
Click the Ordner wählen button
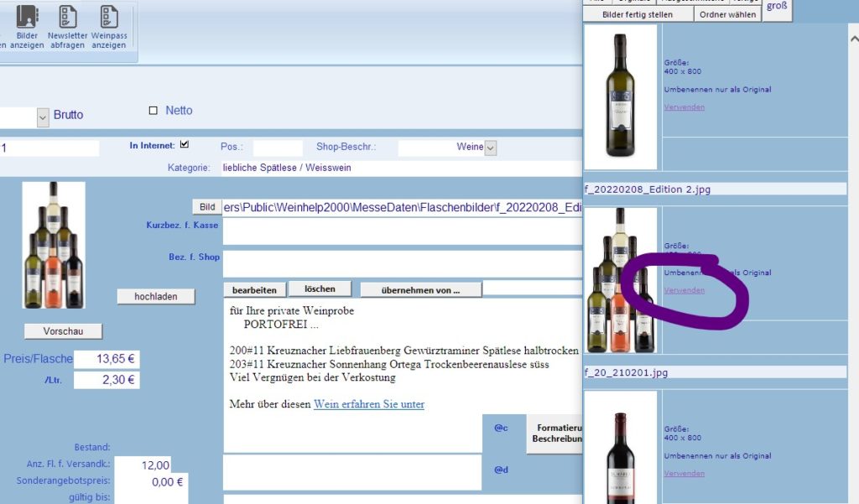[728, 14]
